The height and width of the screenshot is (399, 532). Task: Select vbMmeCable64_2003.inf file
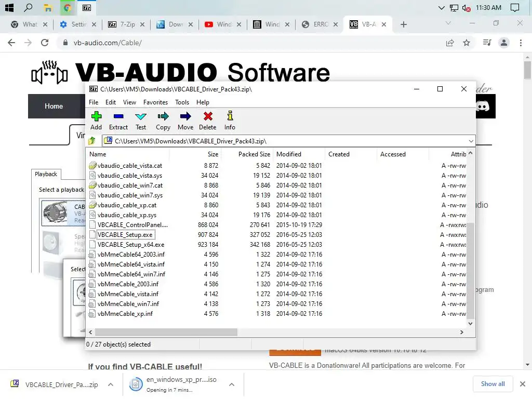pyautogui.click(x=131, y=254)
